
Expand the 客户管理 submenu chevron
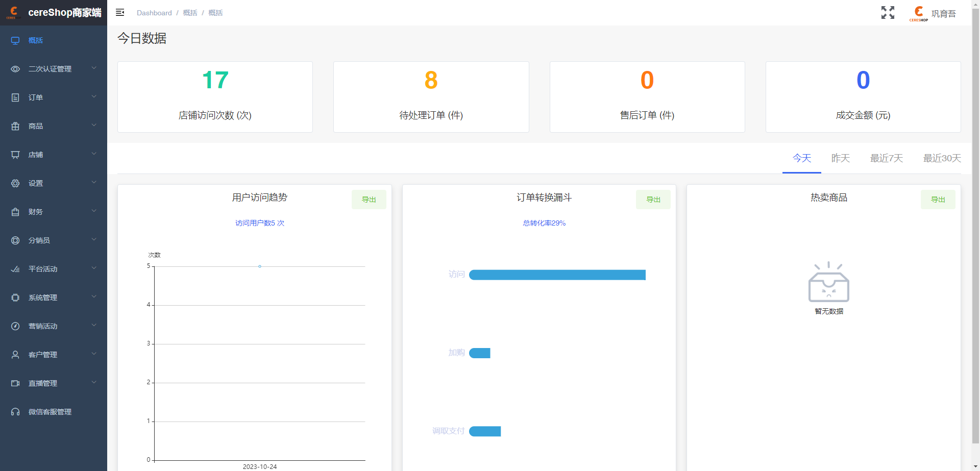click(94, 354)
